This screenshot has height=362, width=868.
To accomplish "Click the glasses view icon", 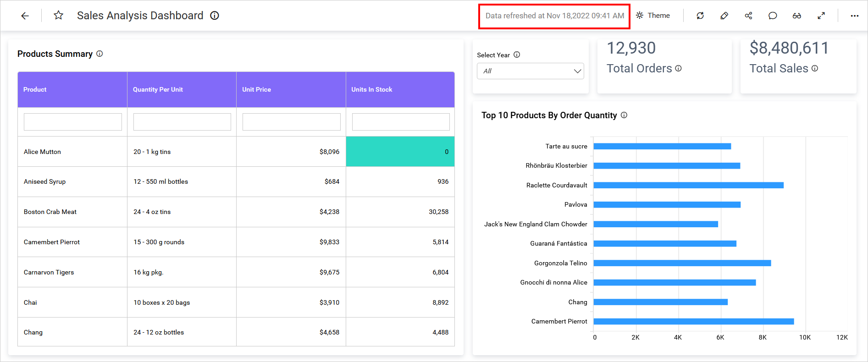I will 797,16.
